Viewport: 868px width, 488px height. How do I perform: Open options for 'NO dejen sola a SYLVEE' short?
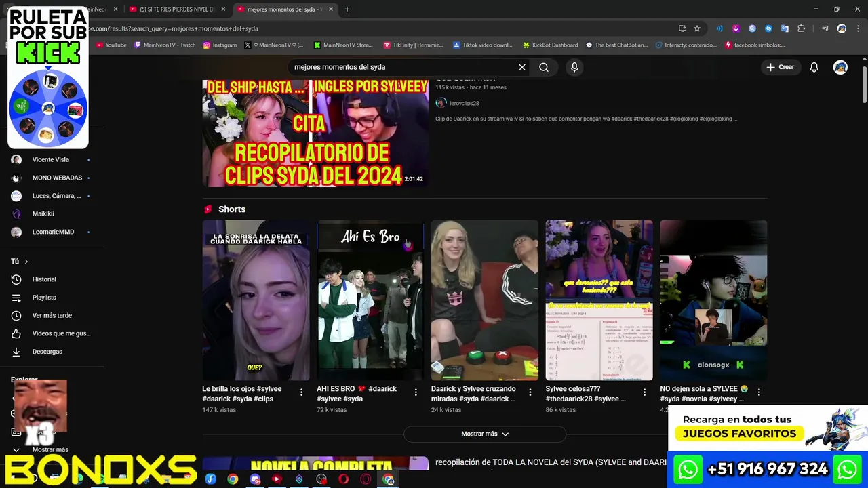tap(759, 392)
